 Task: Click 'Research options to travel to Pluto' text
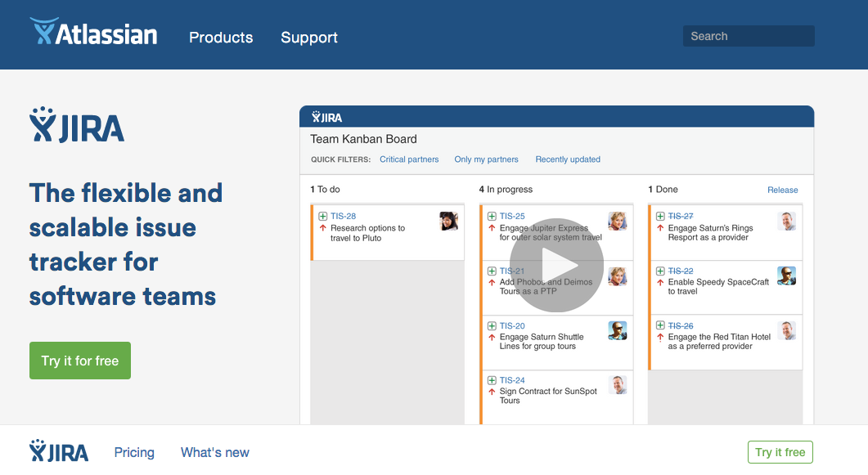367,233
